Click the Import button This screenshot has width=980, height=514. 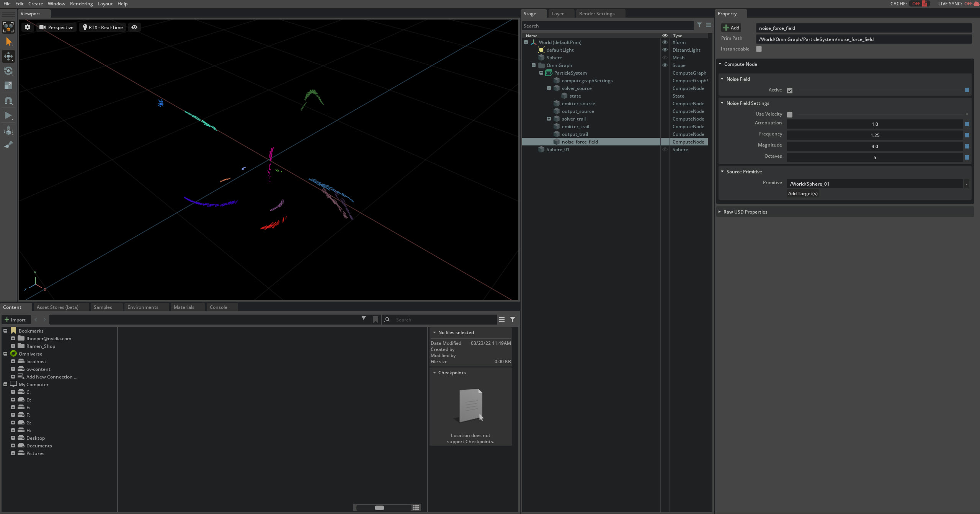(x=15, y=320)
